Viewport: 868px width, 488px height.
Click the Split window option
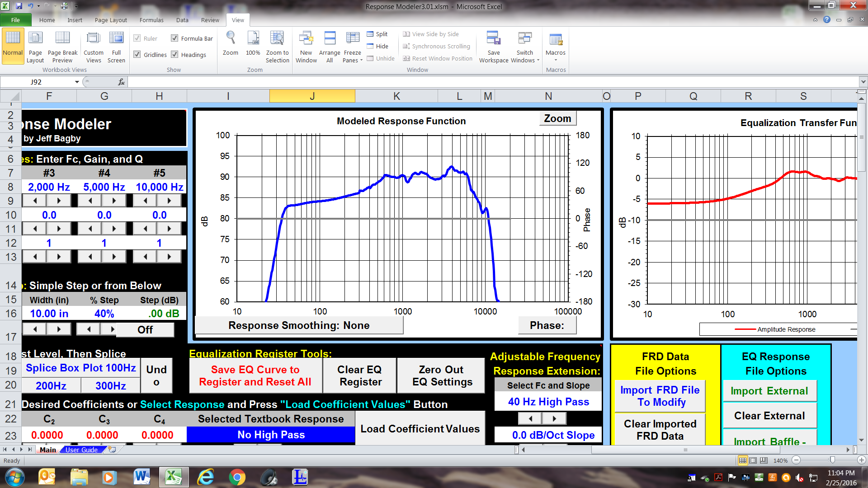tap(377, 34)
